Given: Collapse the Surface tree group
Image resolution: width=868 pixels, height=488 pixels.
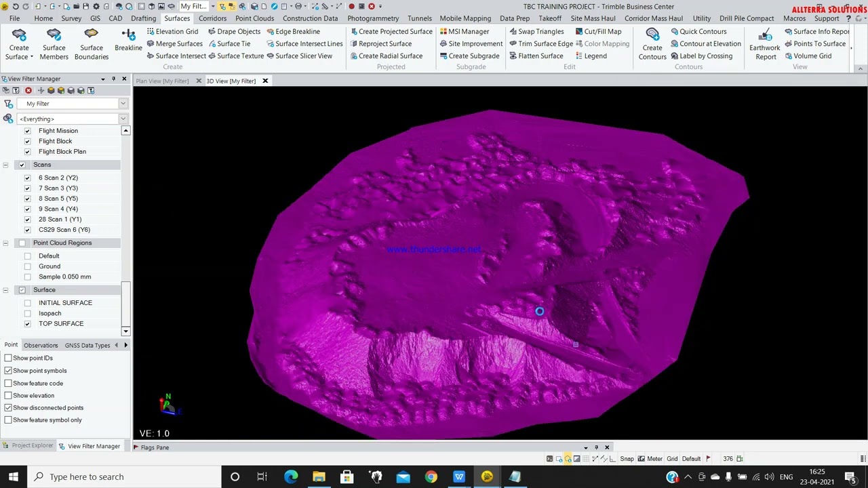Looking at the screenshot, I should 5,290.
